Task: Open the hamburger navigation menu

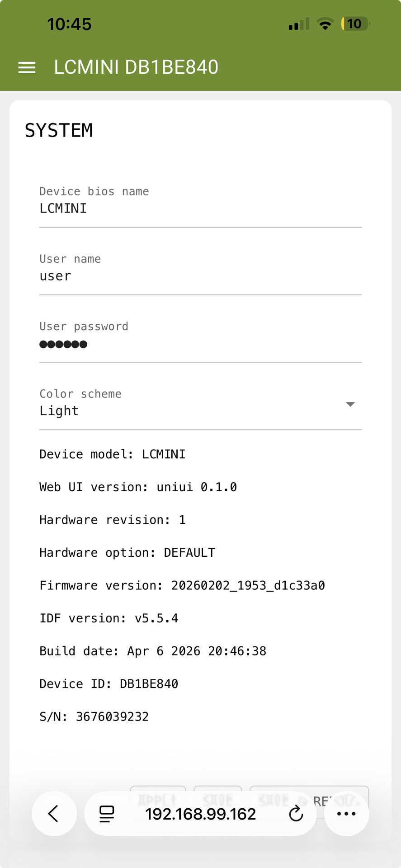Action: pos(27,67)
